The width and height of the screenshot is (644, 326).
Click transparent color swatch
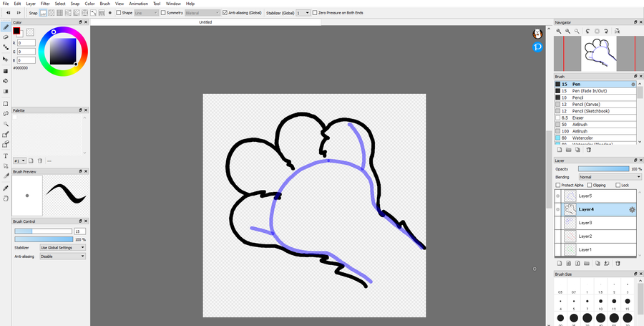[30, 32]
